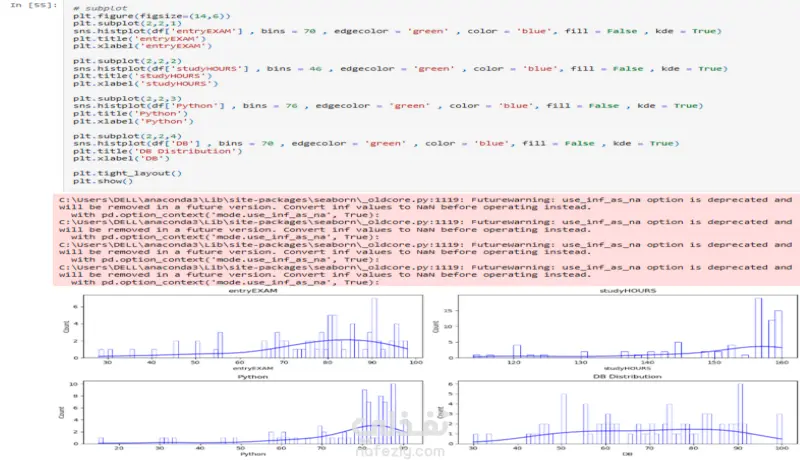This screenshot has width=800, height=460.
Task: Click the plt.tight_layout() line
Action: (127, 173)
